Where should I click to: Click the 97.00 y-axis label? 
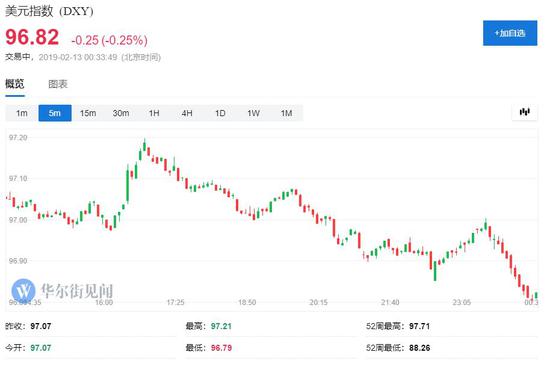pyautogui.click(x=18, y=220)
